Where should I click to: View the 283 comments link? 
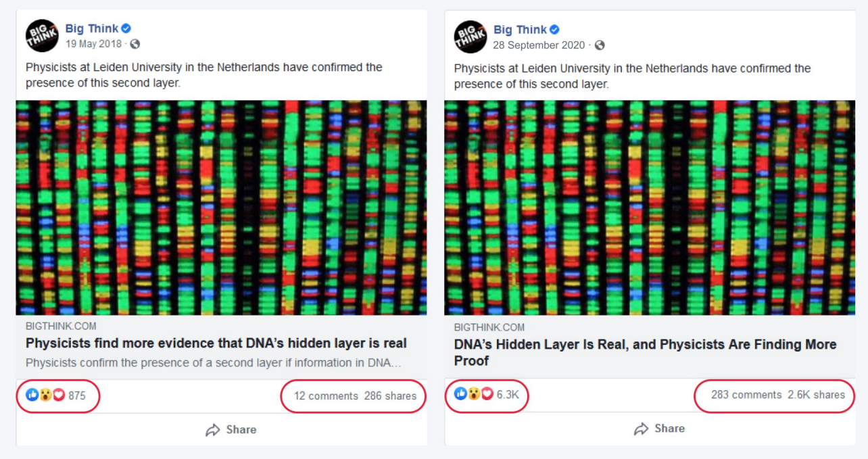click(x=746, y=395)
